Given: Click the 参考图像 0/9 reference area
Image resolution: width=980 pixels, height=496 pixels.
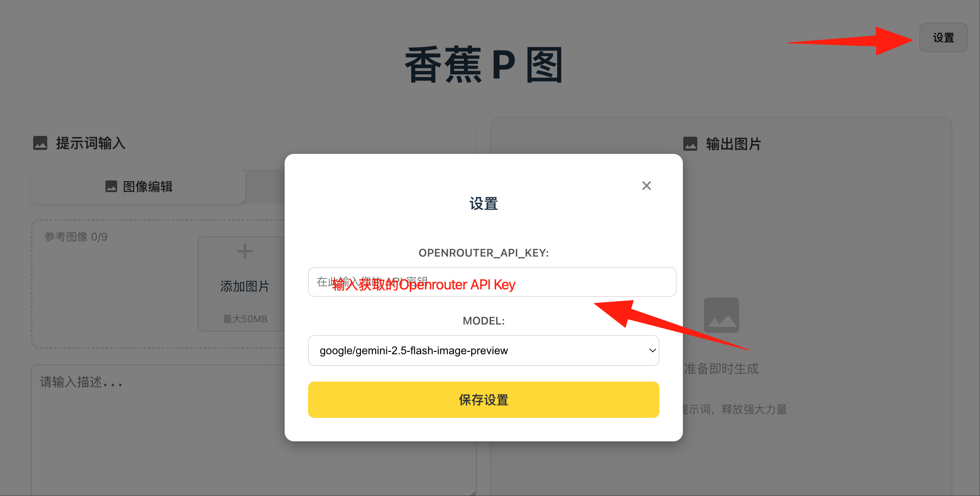Looking at the screenshot, I should coord(76,237).
